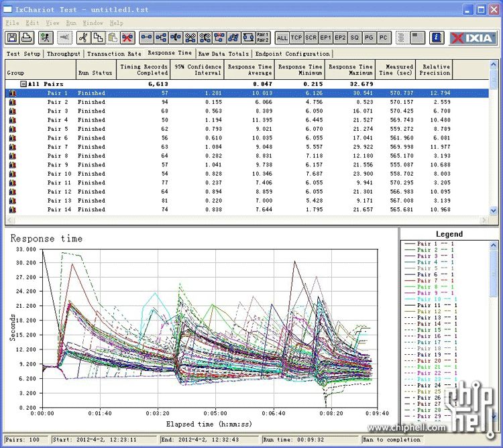Screen dimensions: 503x448
Task: Toggle the EP1 grouping button
Action: tap(325, 38)
